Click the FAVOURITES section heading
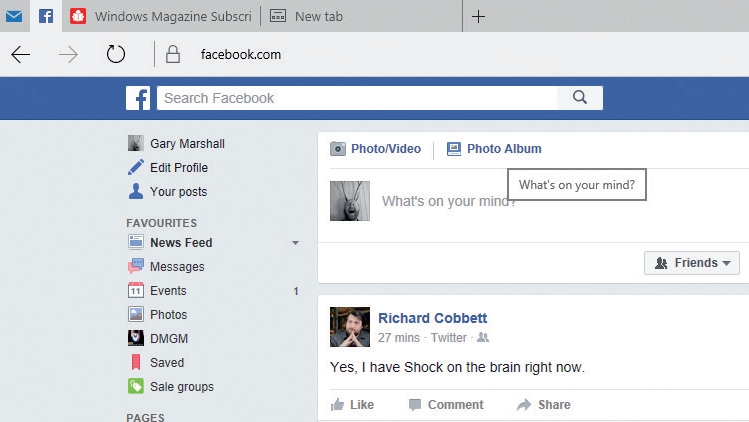This screenshot has height=422, width=749. 161,223
